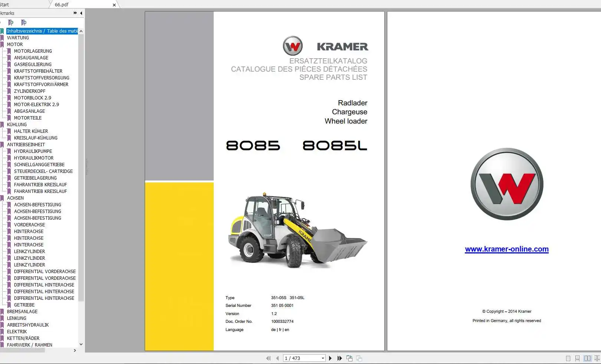Open the page number dropdown
601x364 pixels.
[323, 358]
